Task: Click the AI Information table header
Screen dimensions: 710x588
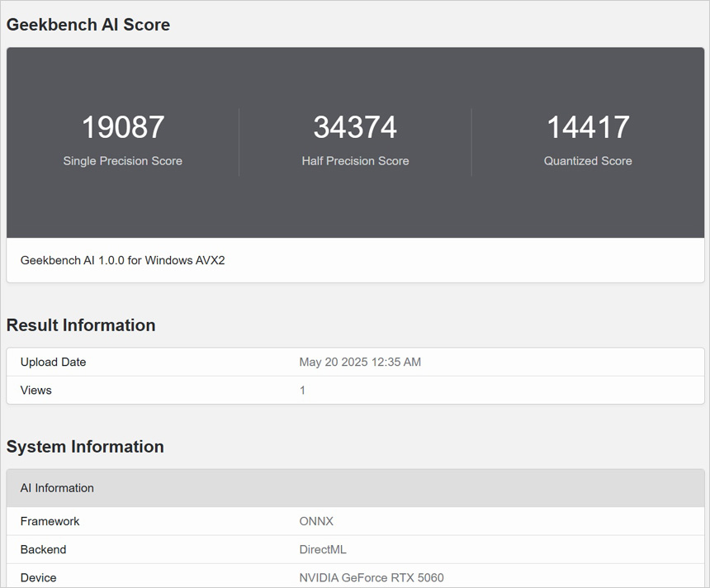Action: 57,488
